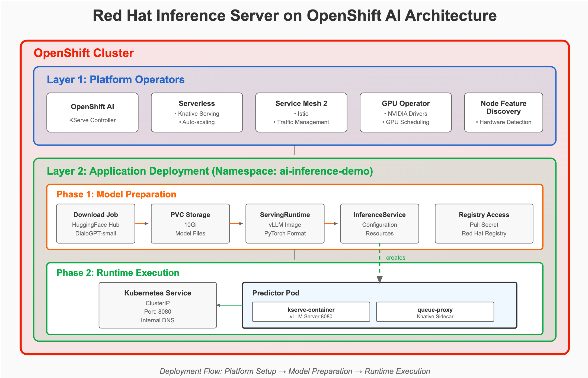Screen dimensions: 588x378
Task: Select the ServingRuntime box
Action: pyautogui.click(x=285, y=223)
